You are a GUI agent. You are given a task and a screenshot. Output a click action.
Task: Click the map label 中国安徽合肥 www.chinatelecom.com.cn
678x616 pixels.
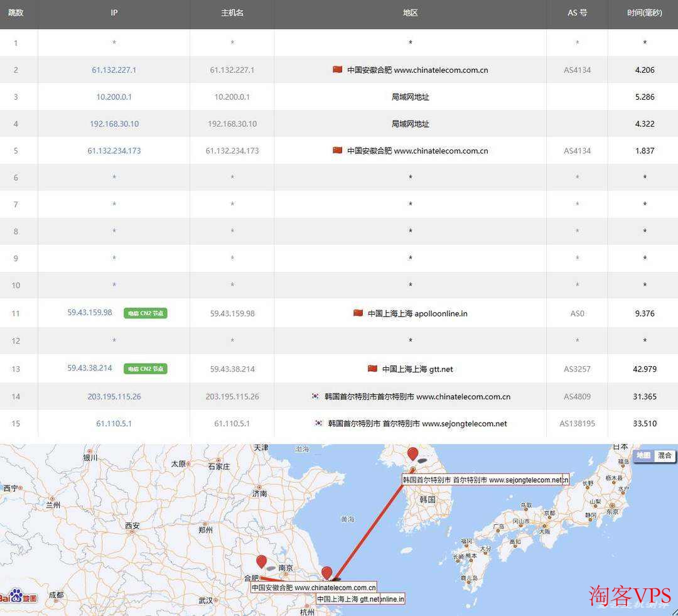[x=314, y=588]
